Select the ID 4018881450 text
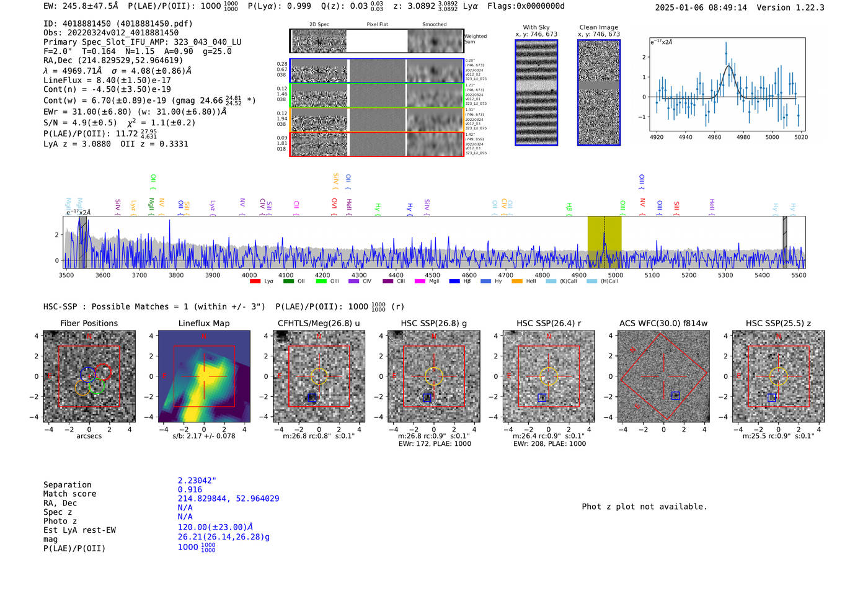Image resolution: width=868 pixels, height=591 pixels. click(x=118, y=24)
